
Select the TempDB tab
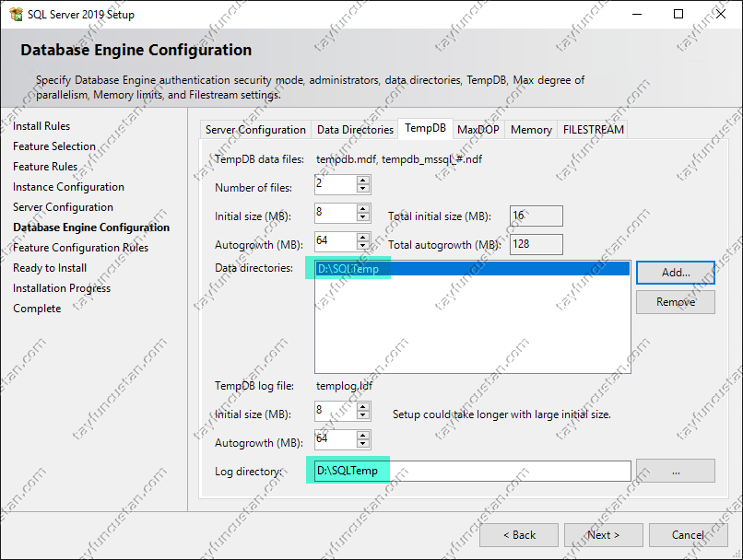[x=425, y=128]
